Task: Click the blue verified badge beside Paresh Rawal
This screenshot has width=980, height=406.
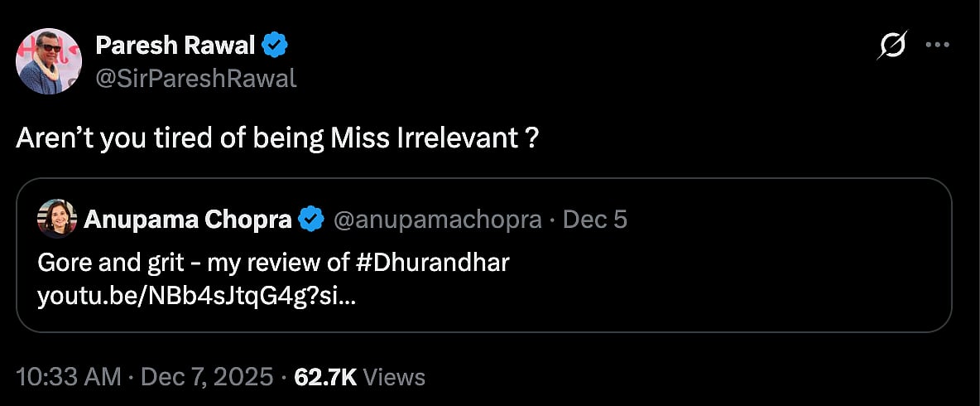Action: [x=275, y=46]
